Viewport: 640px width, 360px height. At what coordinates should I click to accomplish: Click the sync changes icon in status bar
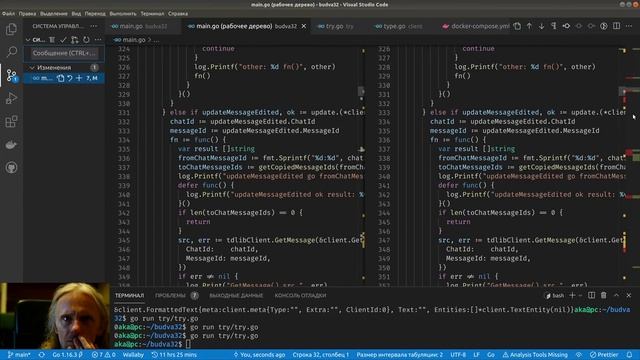point(42,355)
